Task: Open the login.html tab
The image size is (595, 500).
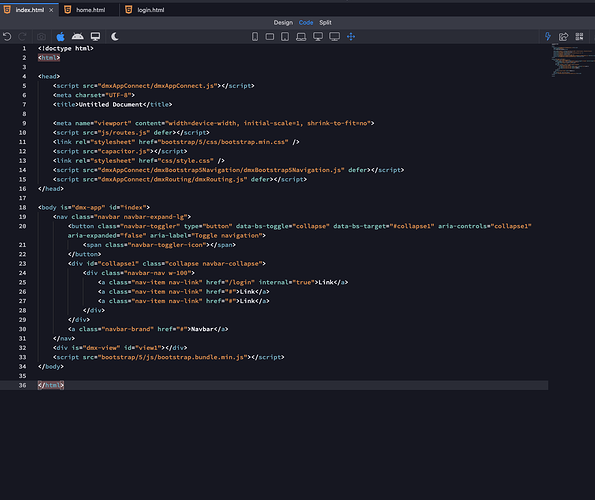Action: click(151, 10)
